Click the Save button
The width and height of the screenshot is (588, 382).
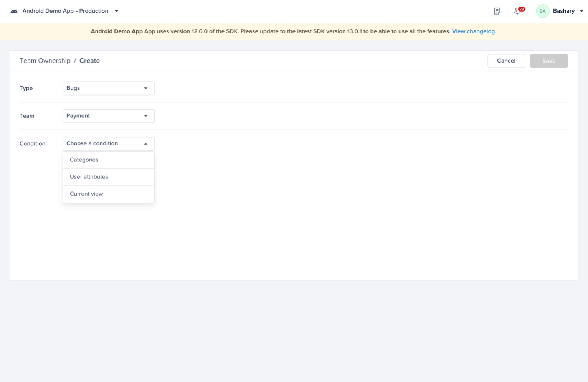(x=548, y=61)
